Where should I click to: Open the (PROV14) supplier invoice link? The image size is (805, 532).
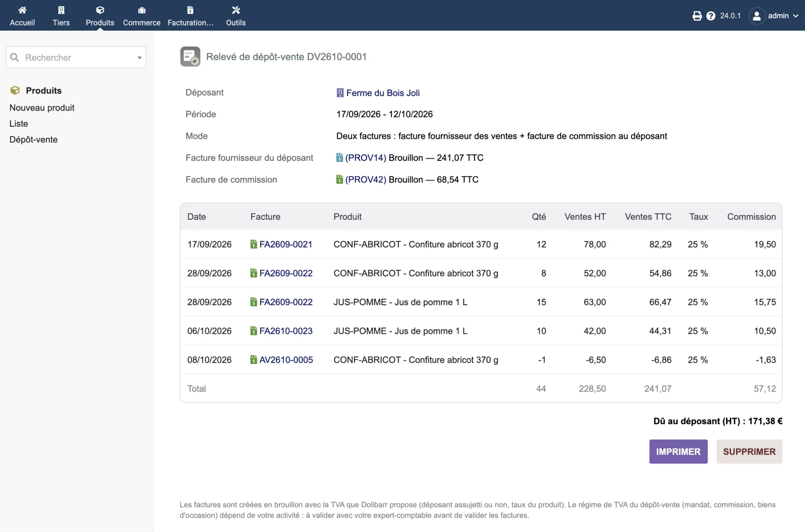(366, 158)
